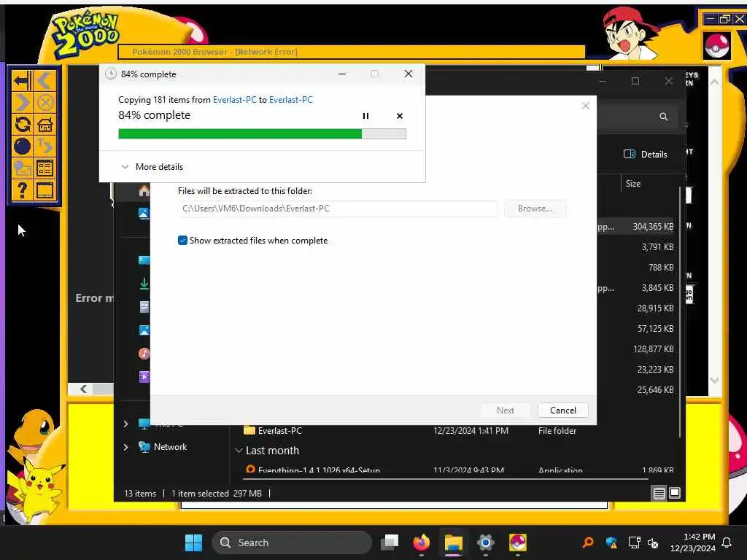Open the Windows Start menu
The height and width of the screenshot is (560, 747).
[193, 542]
